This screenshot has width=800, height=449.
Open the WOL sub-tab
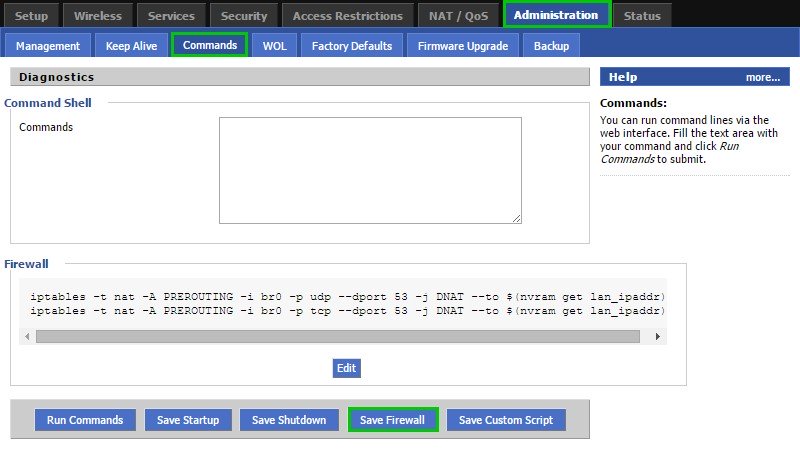274,46
